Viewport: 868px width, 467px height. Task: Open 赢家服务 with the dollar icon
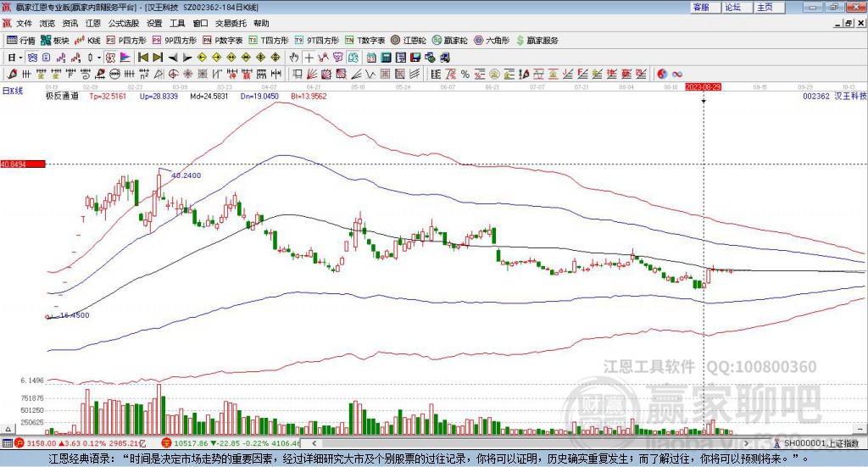pyautogui.click(x=537, y=41)
